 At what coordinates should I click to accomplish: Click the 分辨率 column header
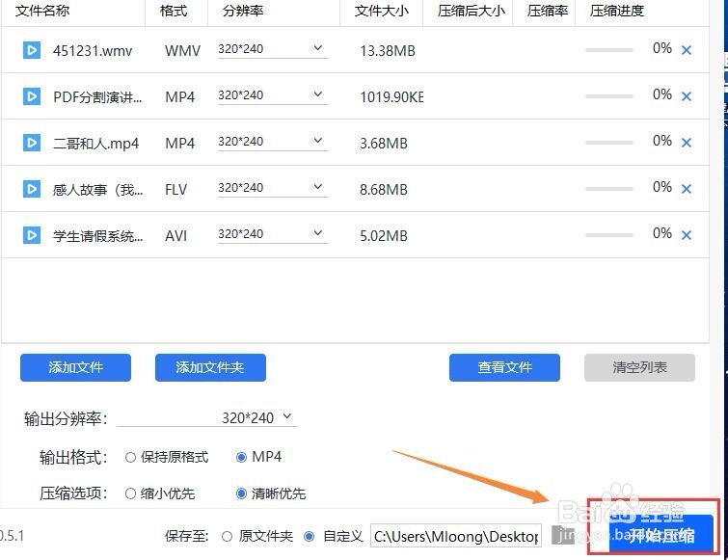point(243,11)
